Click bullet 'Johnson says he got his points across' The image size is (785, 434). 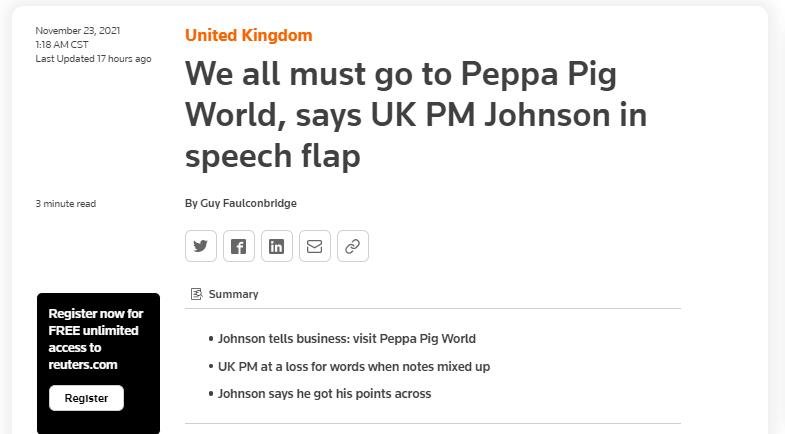(324, 393)
